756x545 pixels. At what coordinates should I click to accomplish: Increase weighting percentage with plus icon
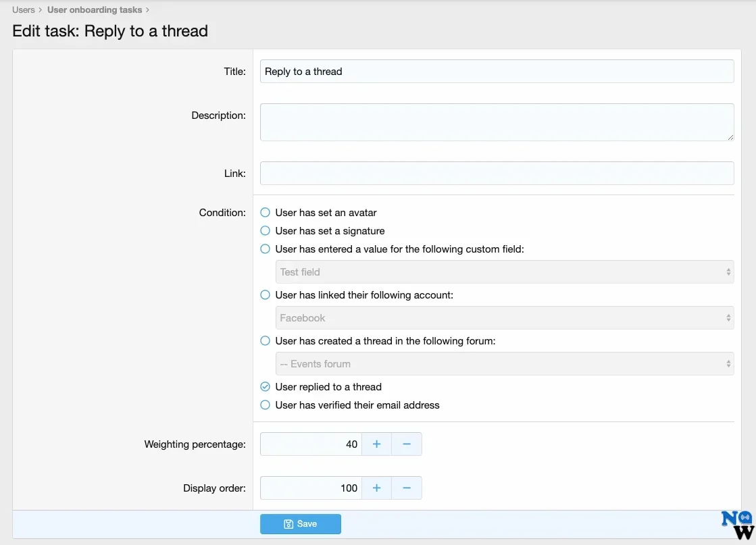point(377,444)
